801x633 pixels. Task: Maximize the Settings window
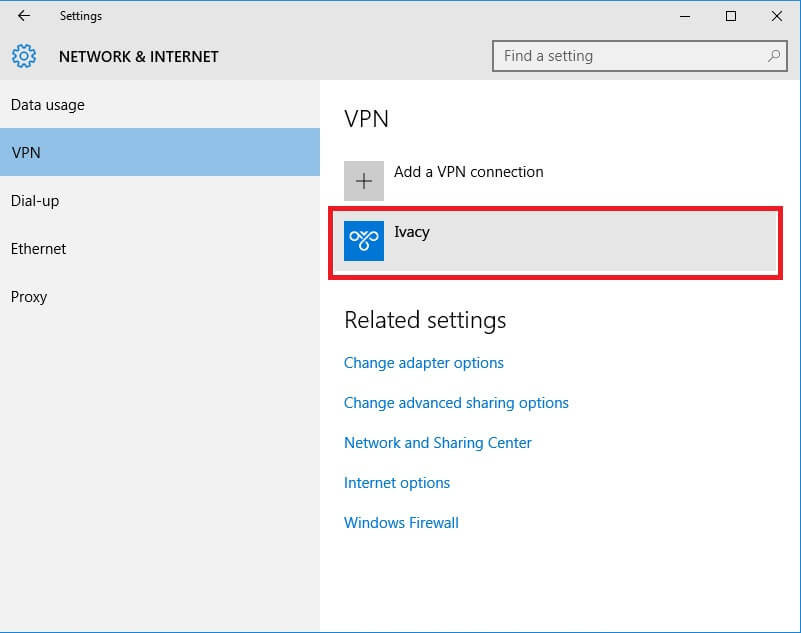(x=731, y=16)
